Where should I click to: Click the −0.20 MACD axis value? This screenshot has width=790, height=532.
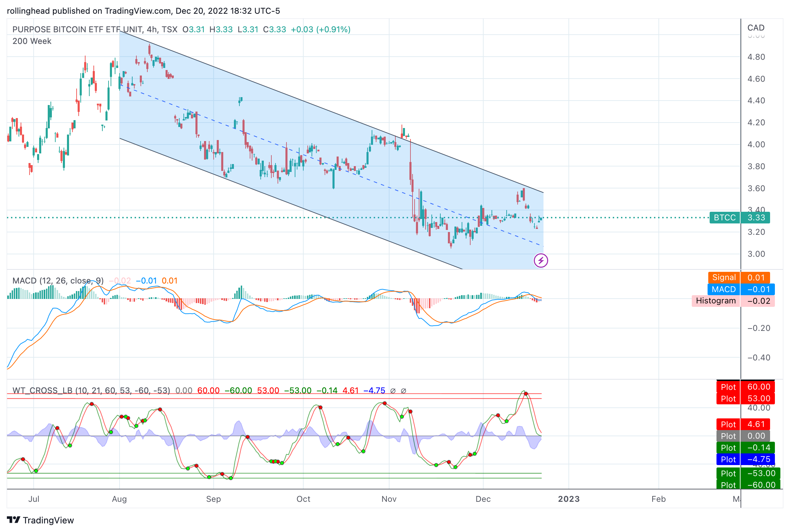pyautogui.click(x=759, y=328)
